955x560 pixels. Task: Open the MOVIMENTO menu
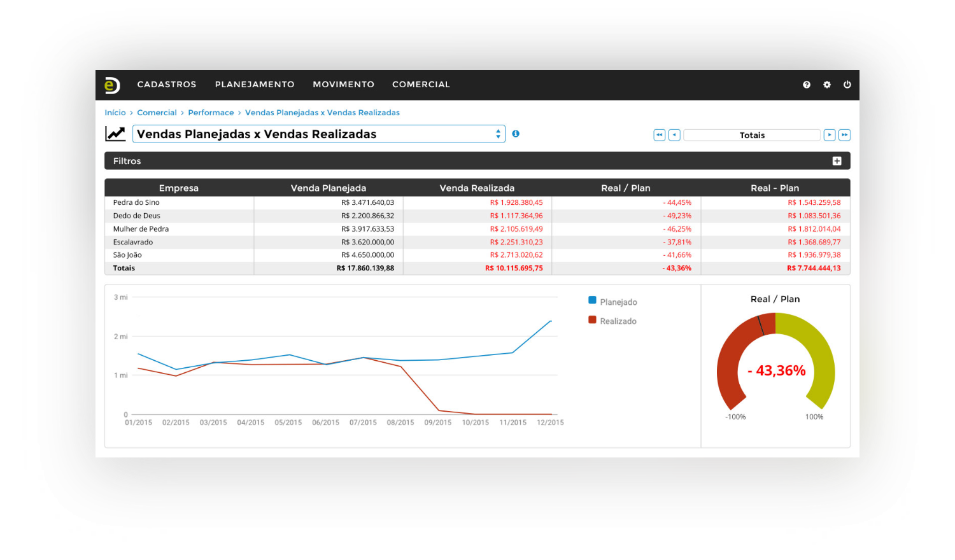click(x=343, y=85)
